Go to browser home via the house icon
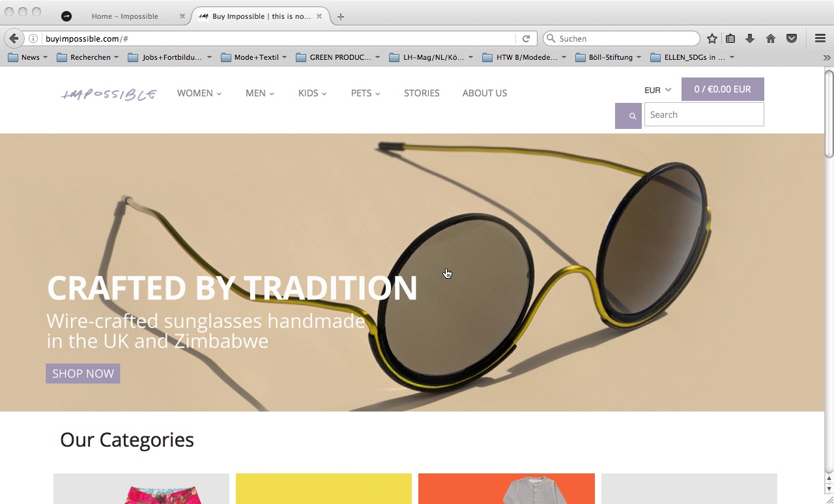The height and width of the screenshot is (504, 834). click(771, 38)
